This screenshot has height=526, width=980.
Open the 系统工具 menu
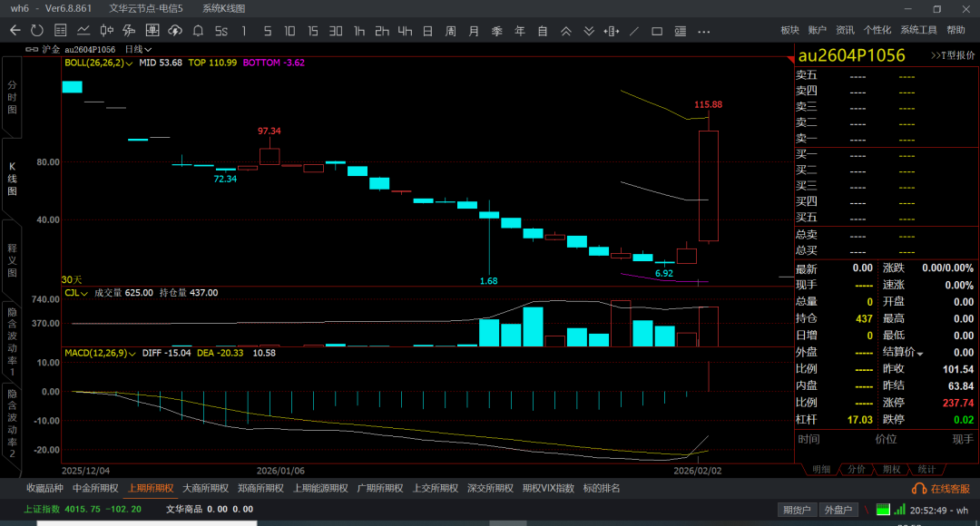click(918, 30)
